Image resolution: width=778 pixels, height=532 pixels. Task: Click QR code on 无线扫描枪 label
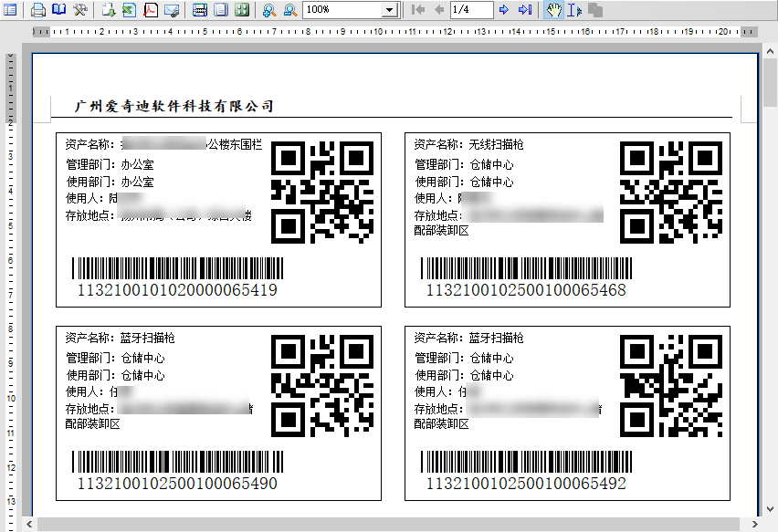point(671,193)
